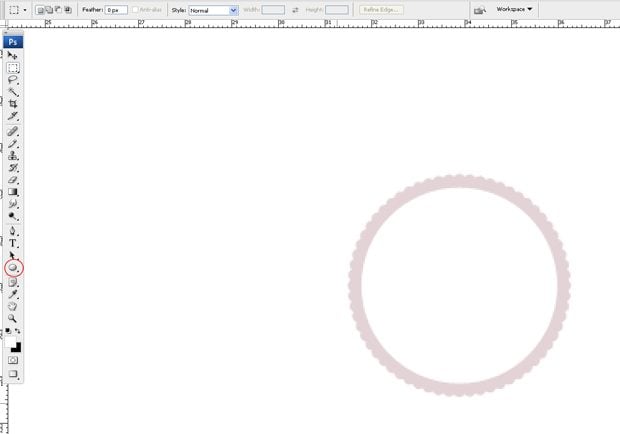Screen dimensions: 620x434
Task: Activate the Horizontal Type tool
Action: (x=14, y=243)
